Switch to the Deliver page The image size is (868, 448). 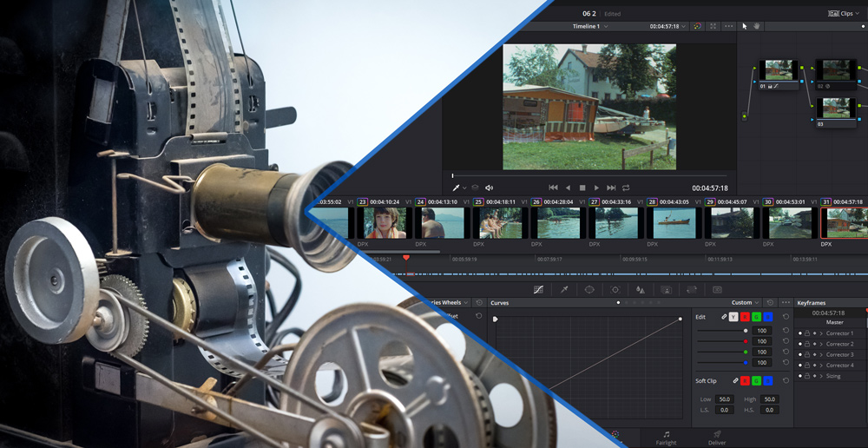coord(717,438)
